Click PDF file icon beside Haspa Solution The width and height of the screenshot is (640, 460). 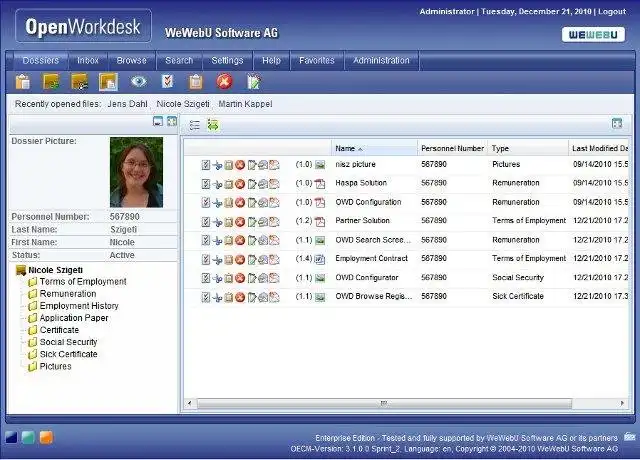pos(320,184)
